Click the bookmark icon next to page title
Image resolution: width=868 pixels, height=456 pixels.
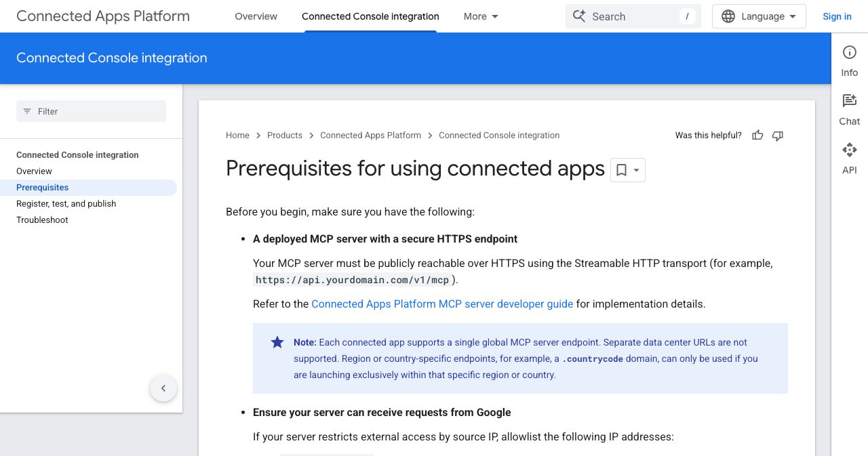[x=621, y=170]
